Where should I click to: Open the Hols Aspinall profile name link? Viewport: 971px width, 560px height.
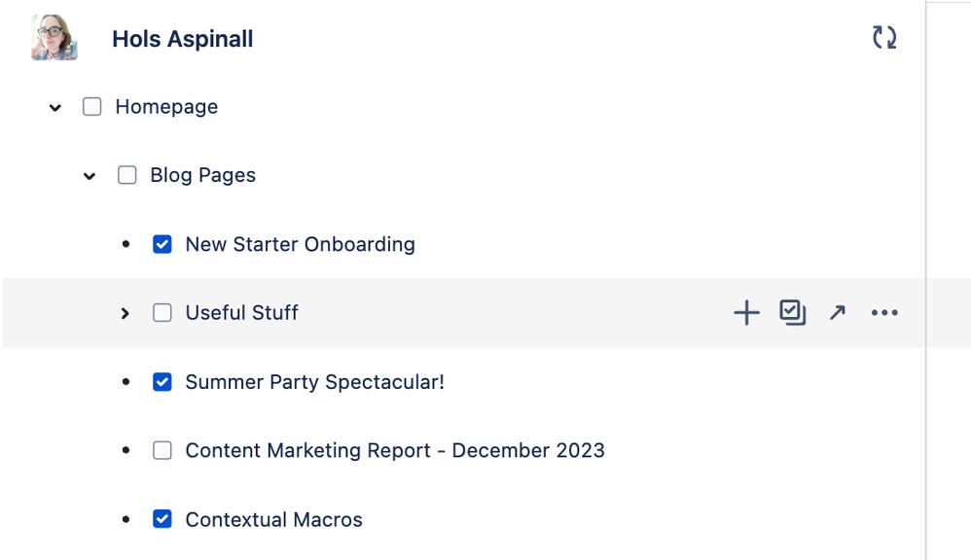coord(182,39)
